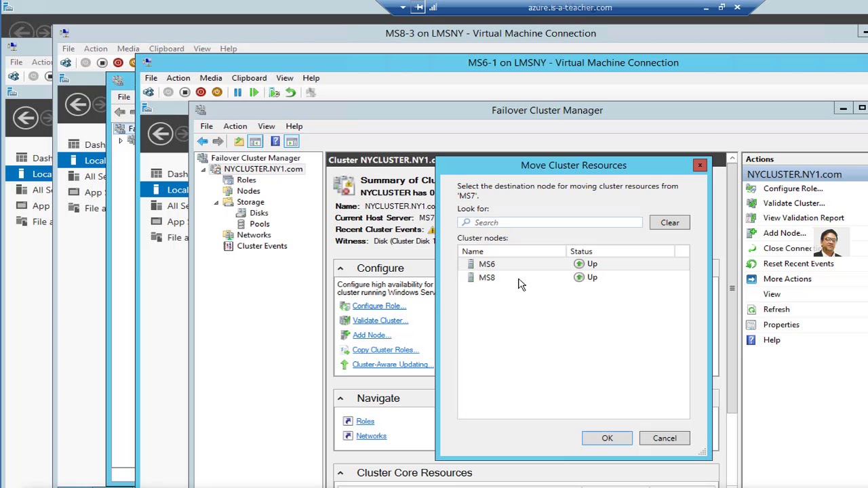
Task: Open the Action menu in Failover Cluster Manager
Action: [x=235, y=126]
